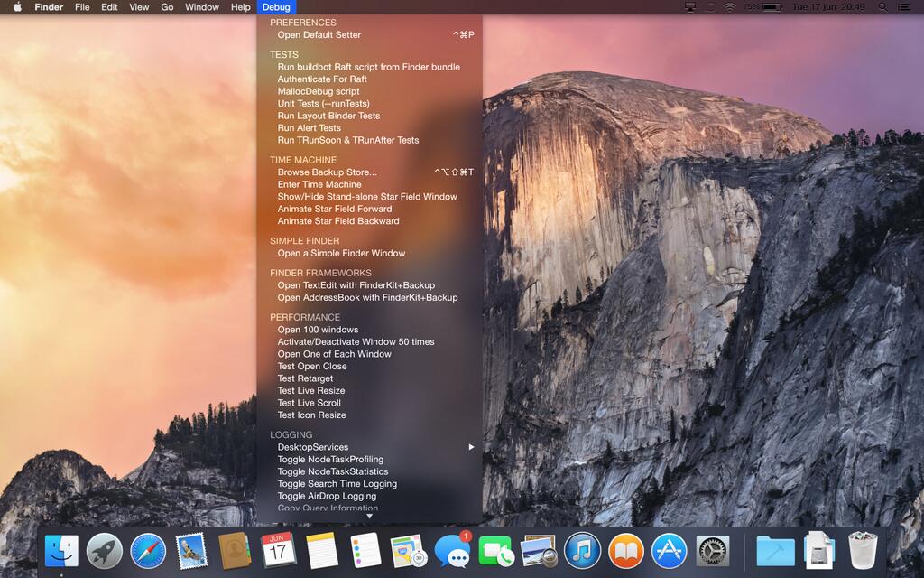
Task: Expand the DesktopServices submenu arrow
Action: pyautogui.click(x=471, y=447)
